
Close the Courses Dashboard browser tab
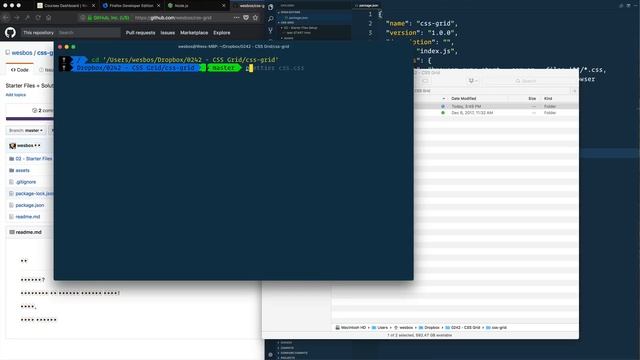(x=93, y=6)
